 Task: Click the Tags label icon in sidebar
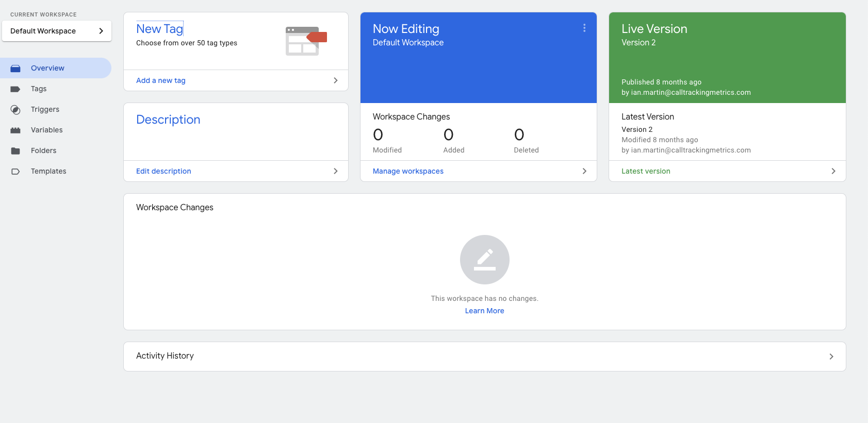coord(15,89)
